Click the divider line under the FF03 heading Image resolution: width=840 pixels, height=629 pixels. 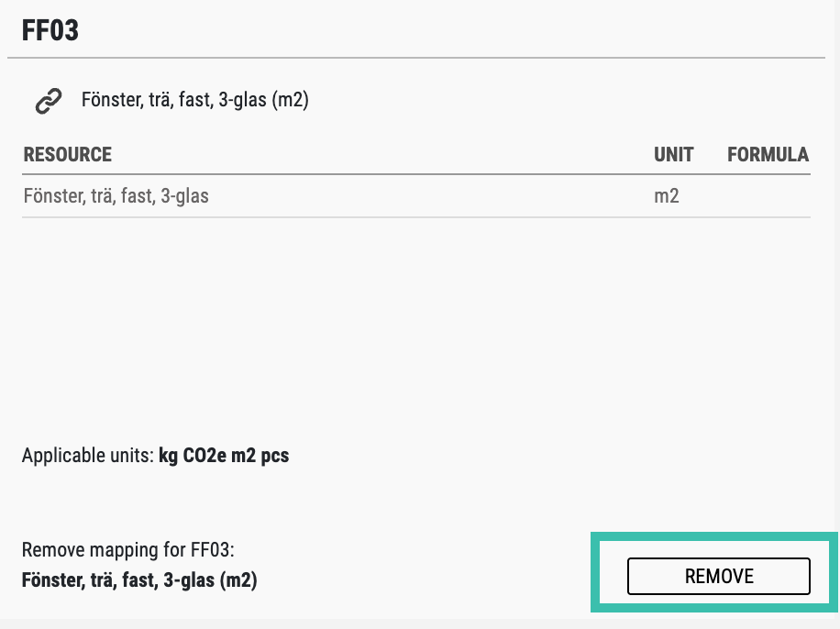coord(422,59)
